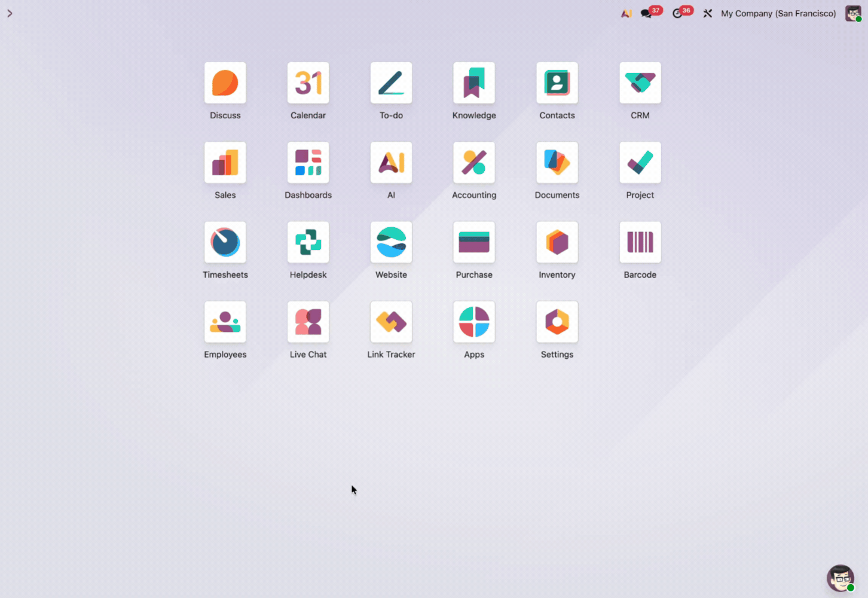The height and width of the screenshot is (598, 868).
Task: Open the Settings app
Action: pos(557,322)
